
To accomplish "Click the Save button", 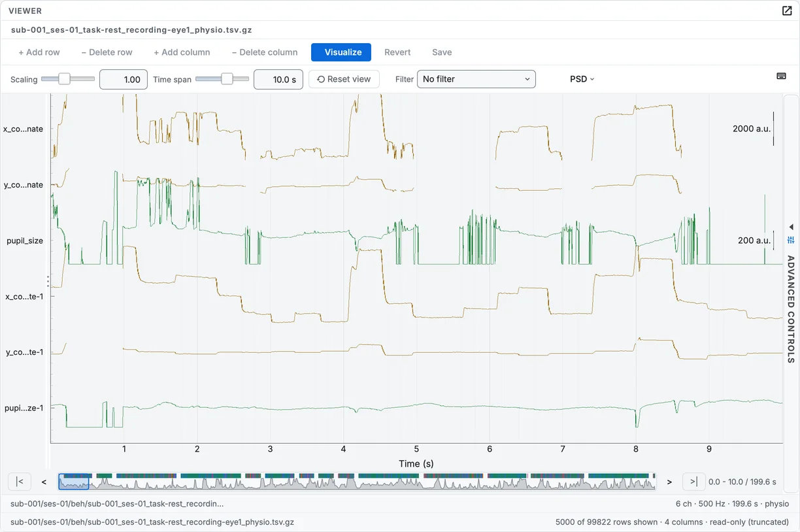I will point(442,52).
